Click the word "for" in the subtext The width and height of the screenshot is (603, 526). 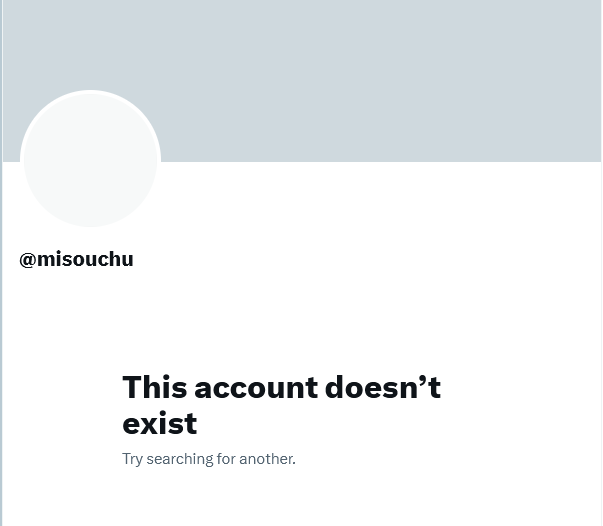coord(226,459)
